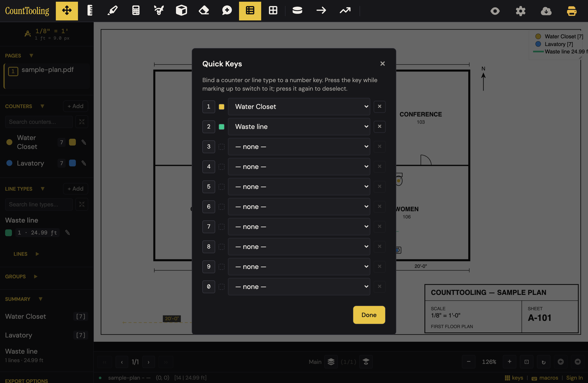The image size is (588, 383).
Task: Focus the Search counters field
Action: (x=39, y=122)
